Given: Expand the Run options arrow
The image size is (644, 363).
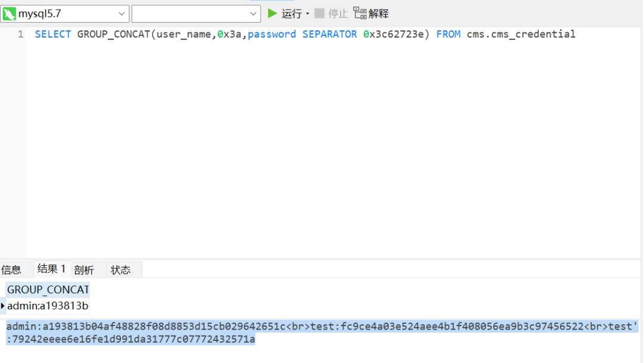Looking at the screenshot, I should [x=308, y=14].
